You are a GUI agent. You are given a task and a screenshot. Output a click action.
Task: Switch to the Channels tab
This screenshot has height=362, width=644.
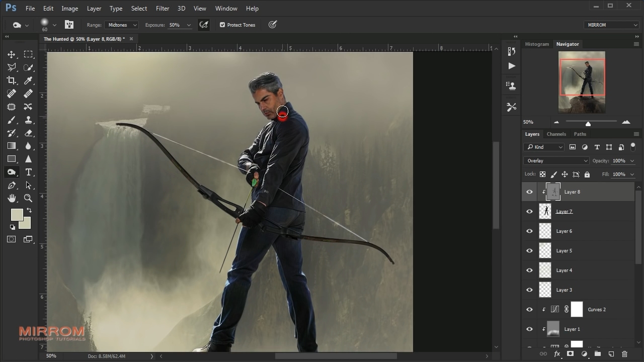[556, 134]
